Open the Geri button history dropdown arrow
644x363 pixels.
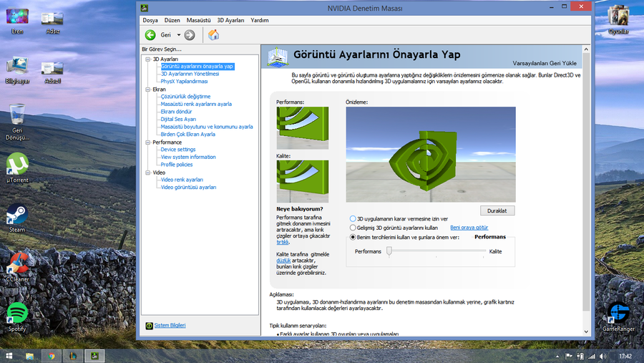tap(179, 35)
